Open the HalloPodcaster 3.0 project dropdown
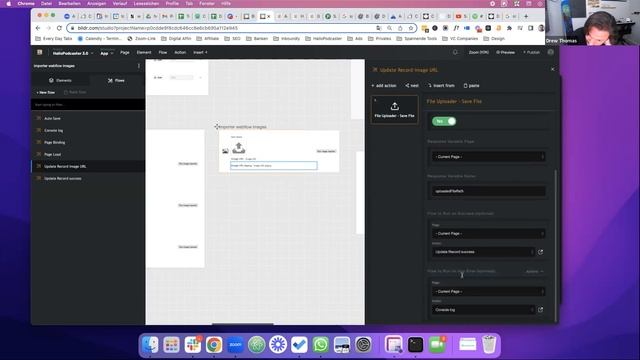Image resolution: width=640 pixels, height=360 pixels. click(73, 53)
